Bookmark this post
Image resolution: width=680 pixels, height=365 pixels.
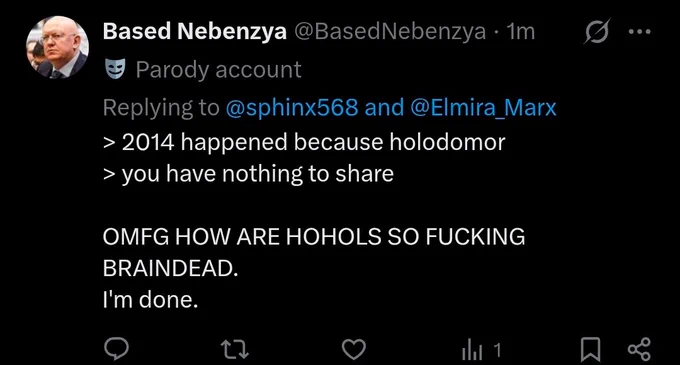(590, 349)
